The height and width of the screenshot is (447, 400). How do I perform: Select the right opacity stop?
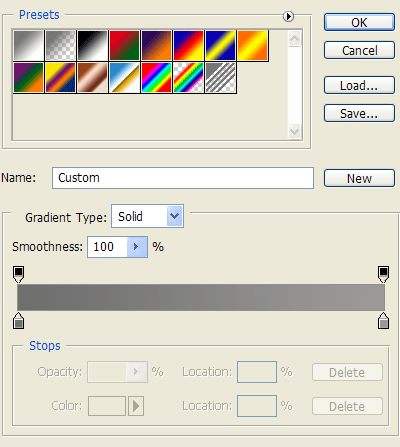click(383, 274)
